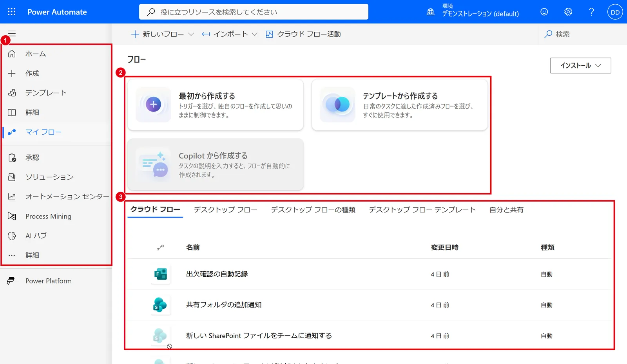This screenshot has width=627, height=364.
Task: Open the flow 出欠確認の自動記録
Action: (x=217, y=274)
